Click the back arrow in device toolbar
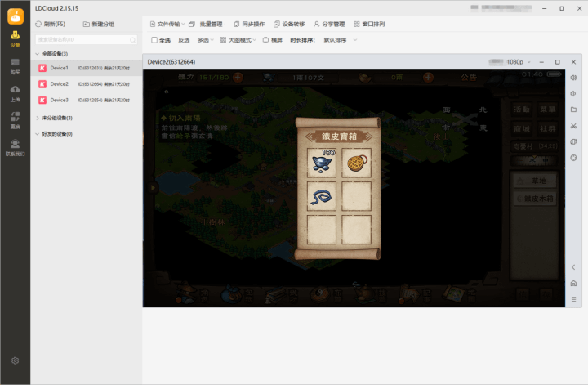The width and height of the screenshot is (588, 385). click(573, 267)
